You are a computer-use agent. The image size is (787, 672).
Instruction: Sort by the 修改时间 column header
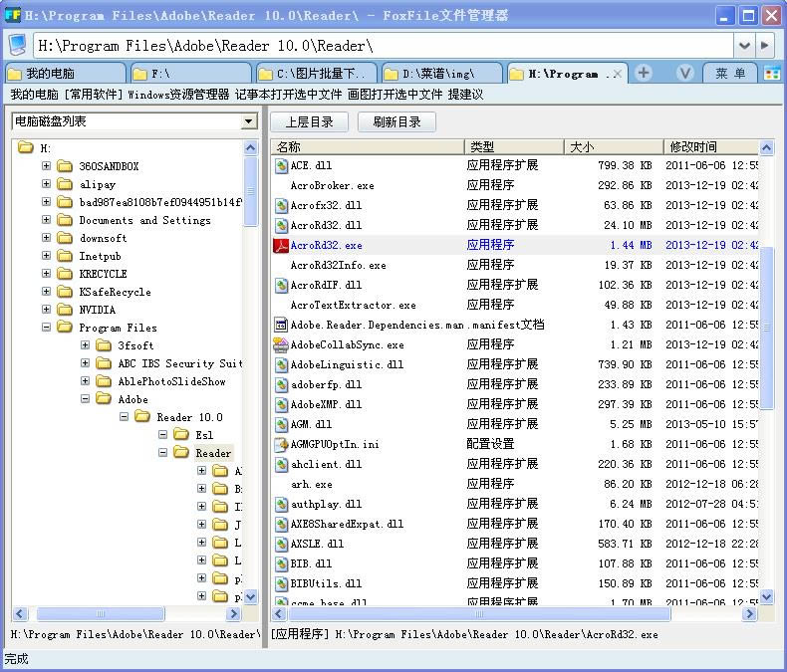(x=711, y=147)
